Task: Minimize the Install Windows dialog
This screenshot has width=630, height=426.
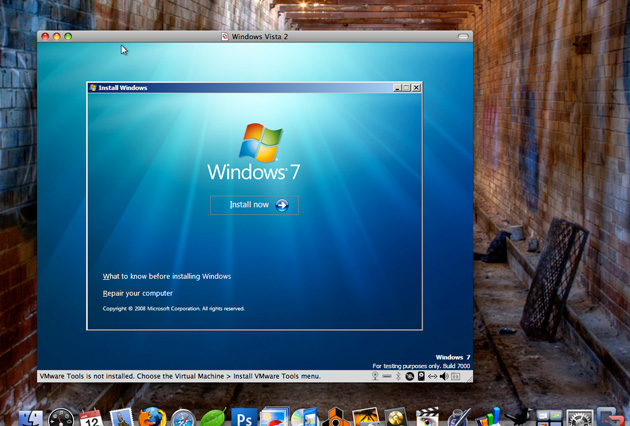Action: (x=397, y=88)
